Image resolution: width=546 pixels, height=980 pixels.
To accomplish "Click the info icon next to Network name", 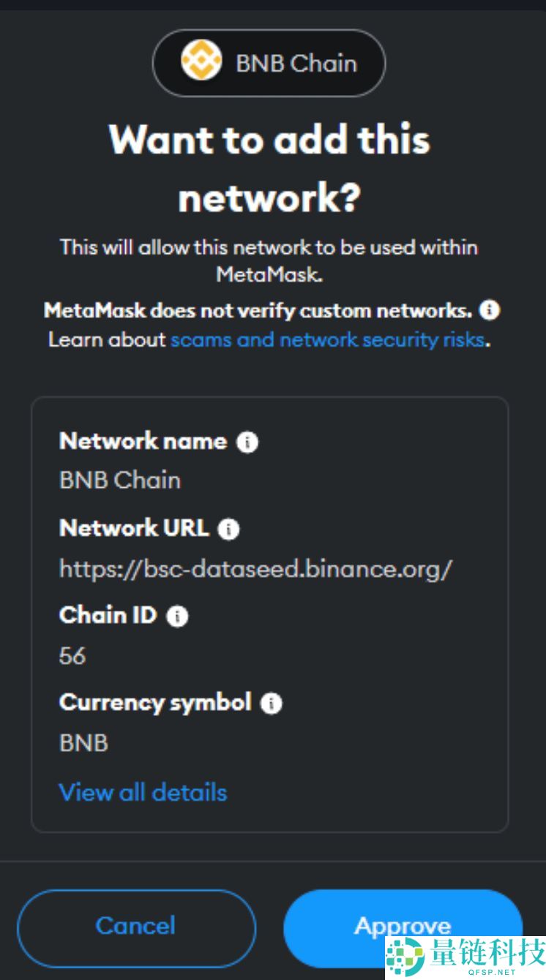I will (247, 443).
